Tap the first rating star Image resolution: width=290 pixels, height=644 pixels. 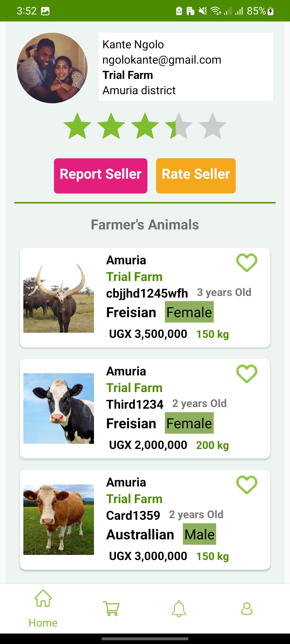(77, 126)
